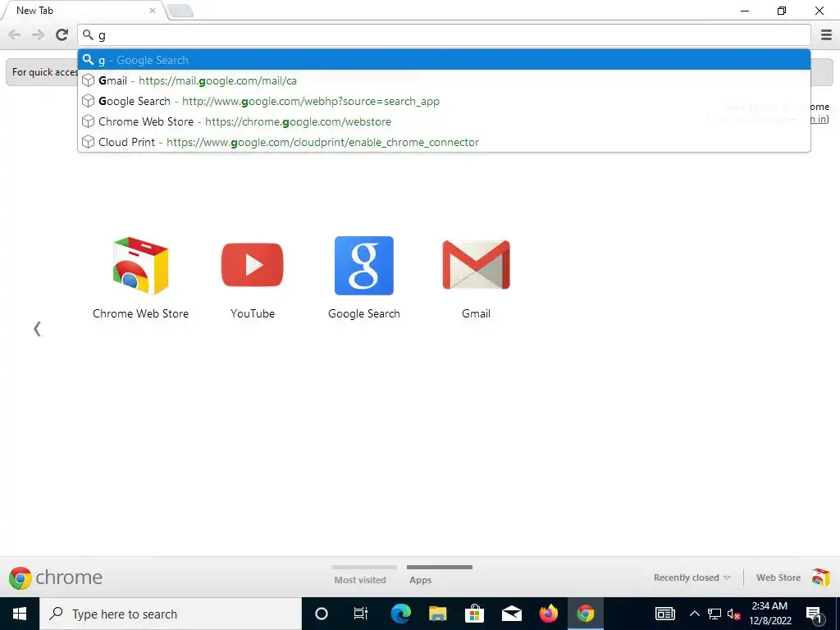Screen dimensions: 840x630
Task: Launch Firefox from the taskbar
Action: (x=549, y=614)
